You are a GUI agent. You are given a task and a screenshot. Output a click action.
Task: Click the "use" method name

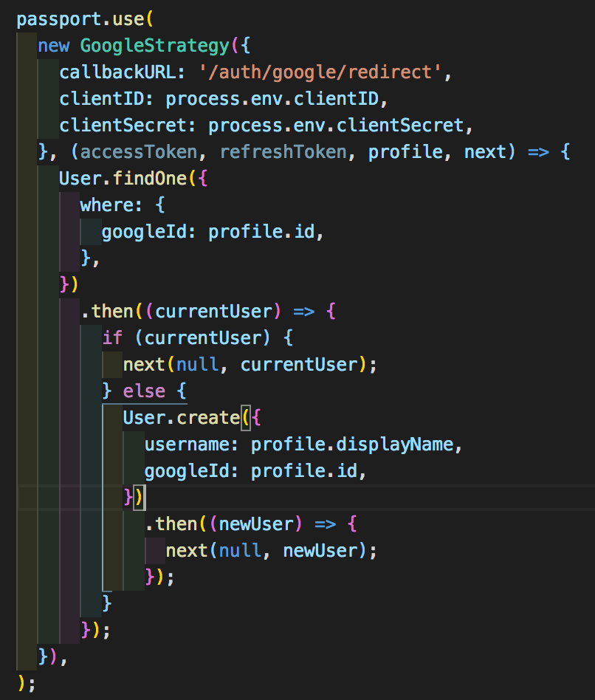[128, 20]
